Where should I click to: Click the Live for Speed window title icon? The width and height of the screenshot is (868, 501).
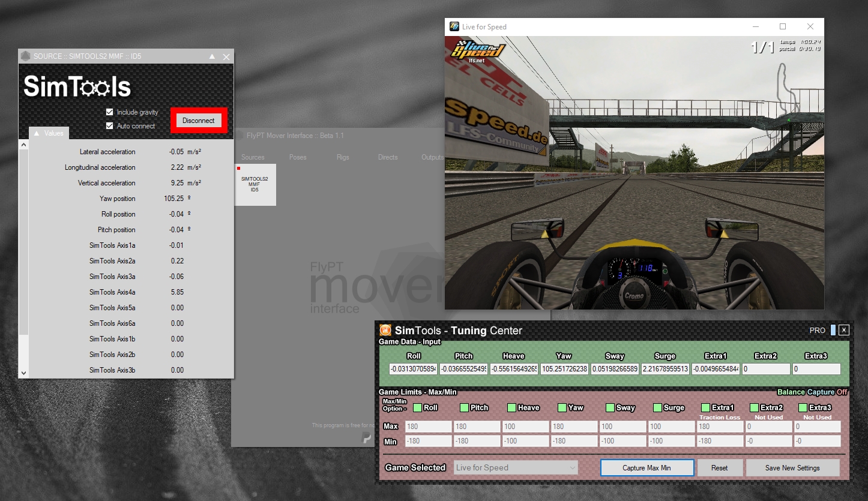(454, 26)
